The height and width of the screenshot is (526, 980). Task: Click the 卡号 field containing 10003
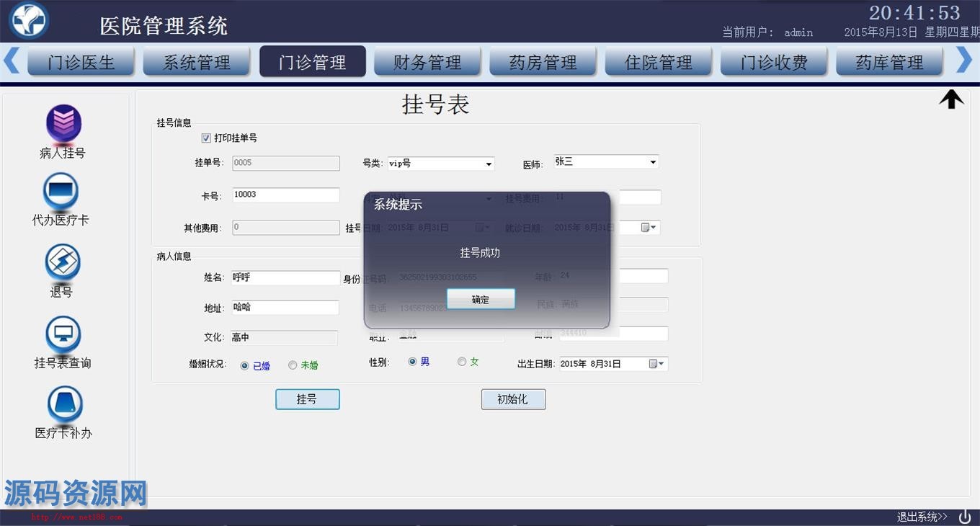(x=285, y=195)
